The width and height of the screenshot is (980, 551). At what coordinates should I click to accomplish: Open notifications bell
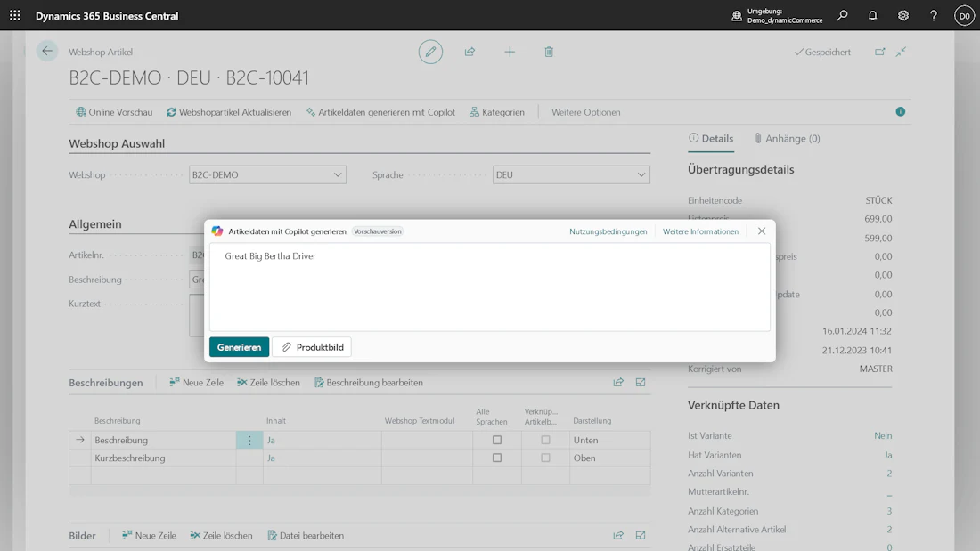[872, 16]
